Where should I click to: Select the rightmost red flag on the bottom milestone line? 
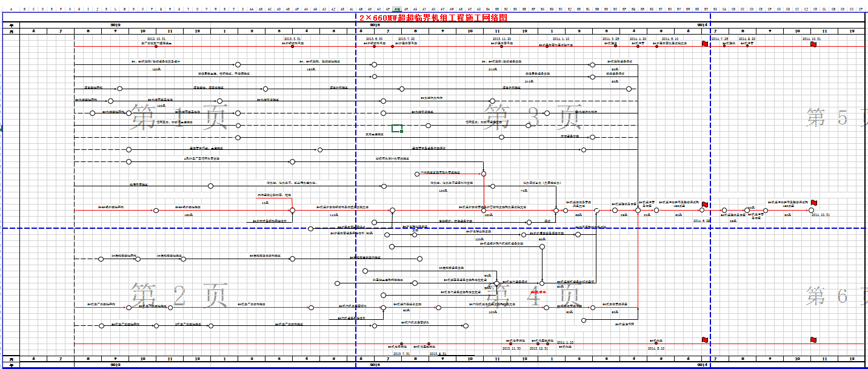813,340
